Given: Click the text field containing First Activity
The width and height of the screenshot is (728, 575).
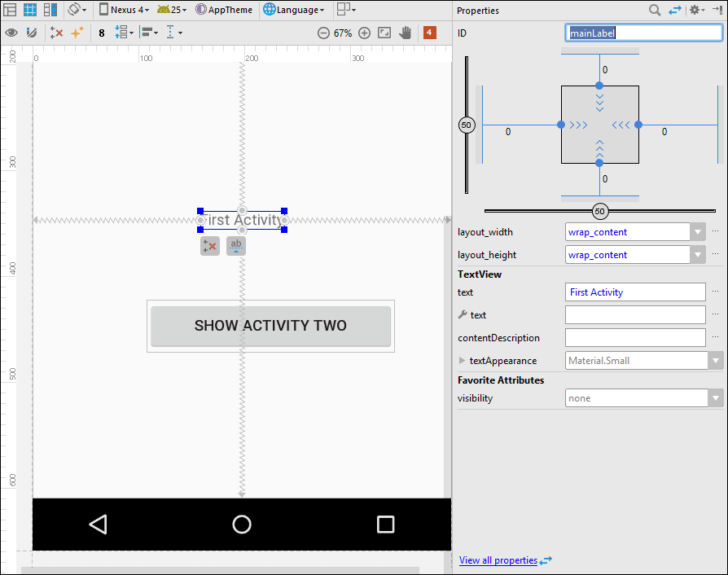Looking at the screenshot, I should pos(634,292).
